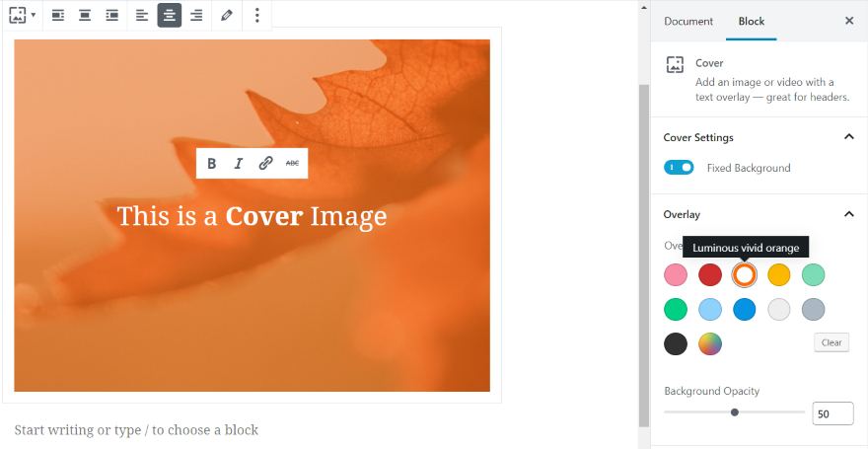Select the vivid red color swatch
Screen dimensions: 868x449
(x=710, y=274)
